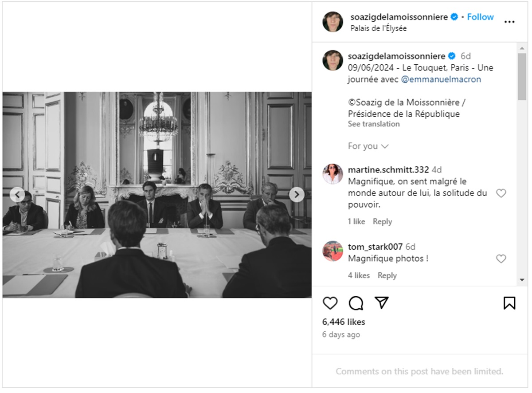Like martine.schmitt.332's comment
Viewport: 532px width, 393px height.
tap(501, 193)
